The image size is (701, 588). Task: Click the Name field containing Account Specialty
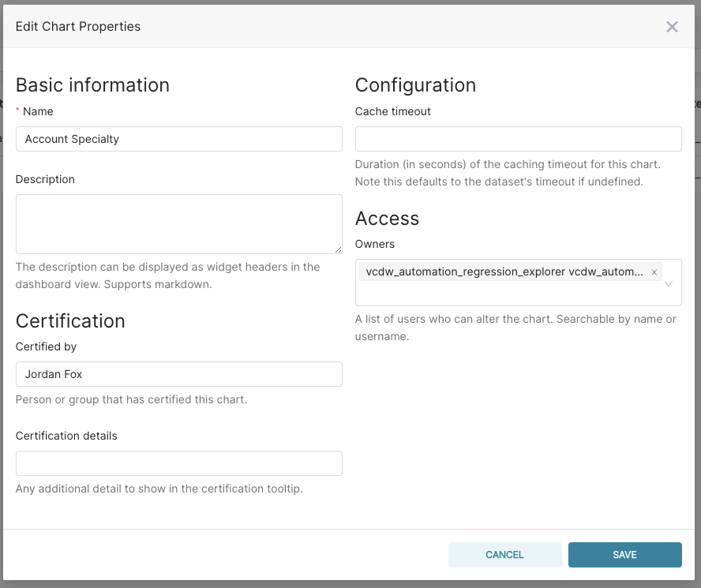pos(178,139)
